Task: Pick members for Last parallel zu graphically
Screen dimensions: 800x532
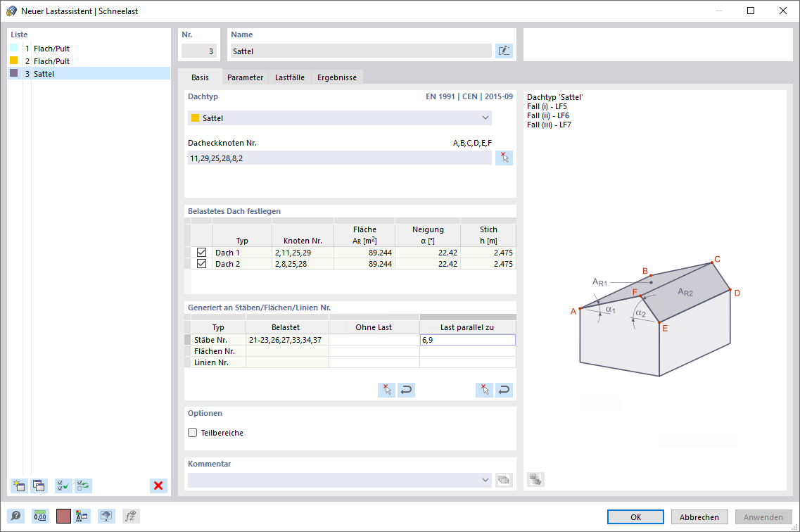Action: click(484, 390)
